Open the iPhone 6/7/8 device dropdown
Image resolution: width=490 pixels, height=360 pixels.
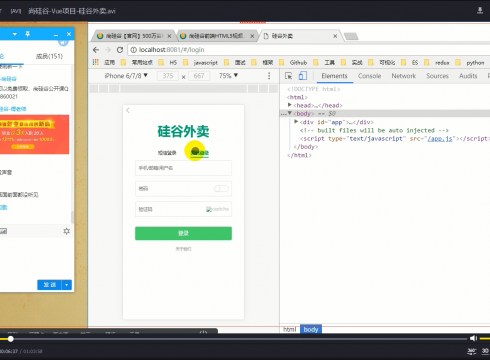(126, 76)
